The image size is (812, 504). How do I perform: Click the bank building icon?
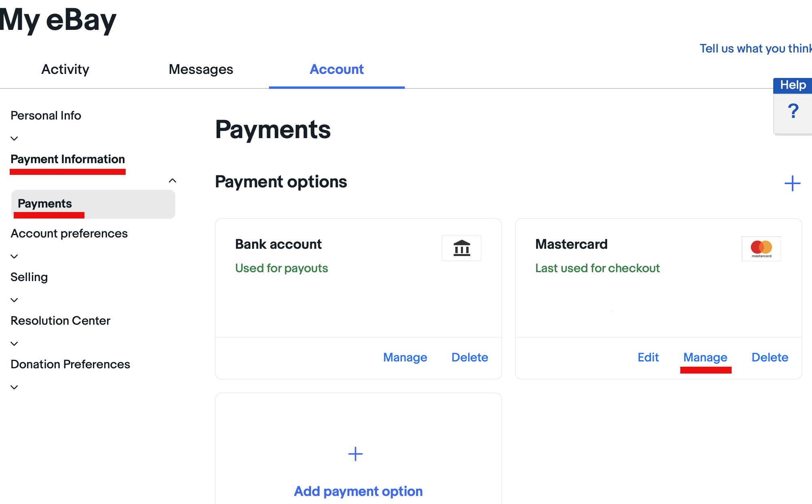[x=461, y=248]
